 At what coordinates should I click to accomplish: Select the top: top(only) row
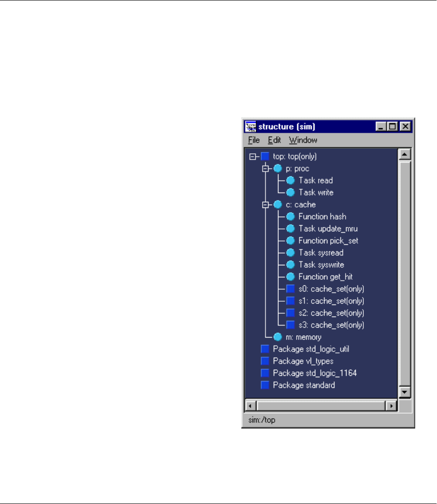[x=295, y=157]
